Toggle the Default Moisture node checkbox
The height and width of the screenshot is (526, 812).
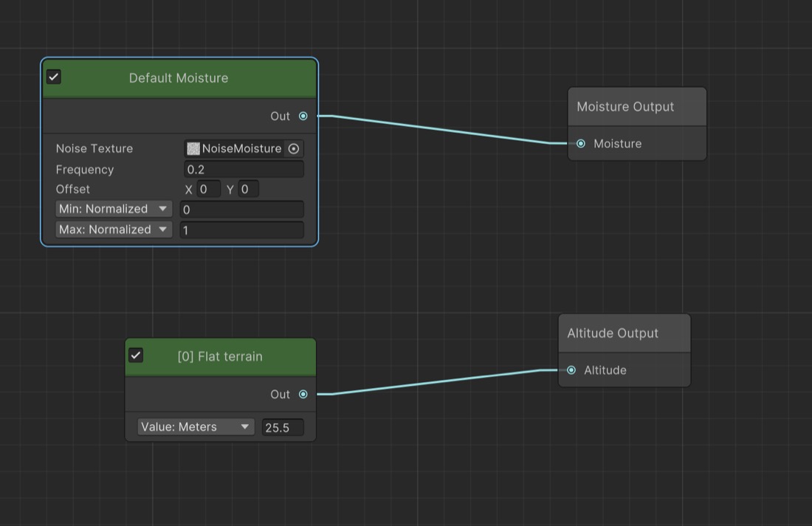pos(54,77)
